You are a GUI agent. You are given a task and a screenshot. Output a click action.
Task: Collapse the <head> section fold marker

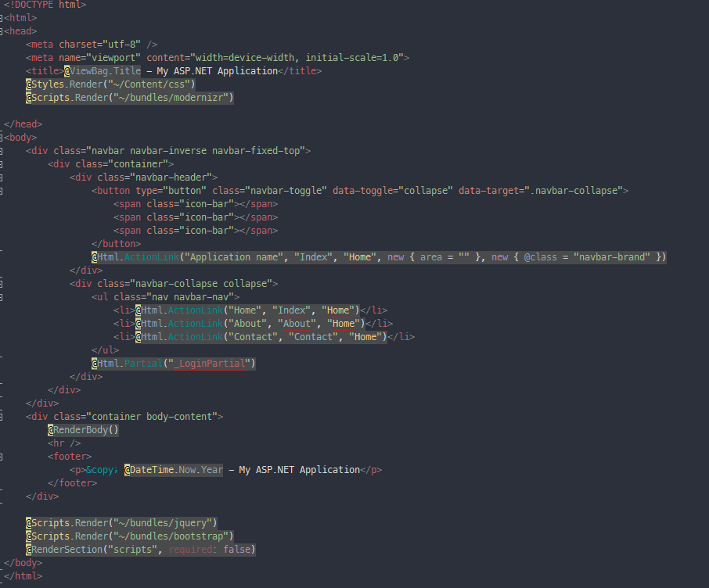point(2,31)
